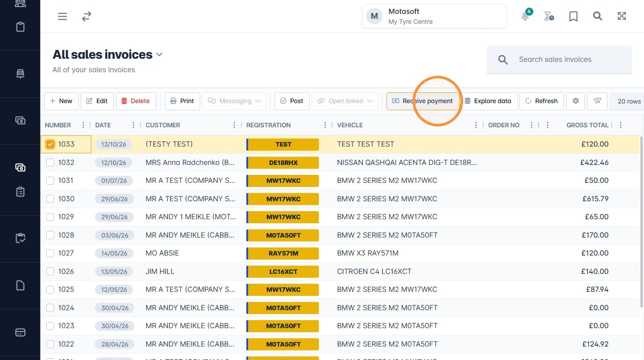The width and height of the screenshot is (644, 360).
Task: Sort by the ORDER NO column header
Action: coord(504,125)
